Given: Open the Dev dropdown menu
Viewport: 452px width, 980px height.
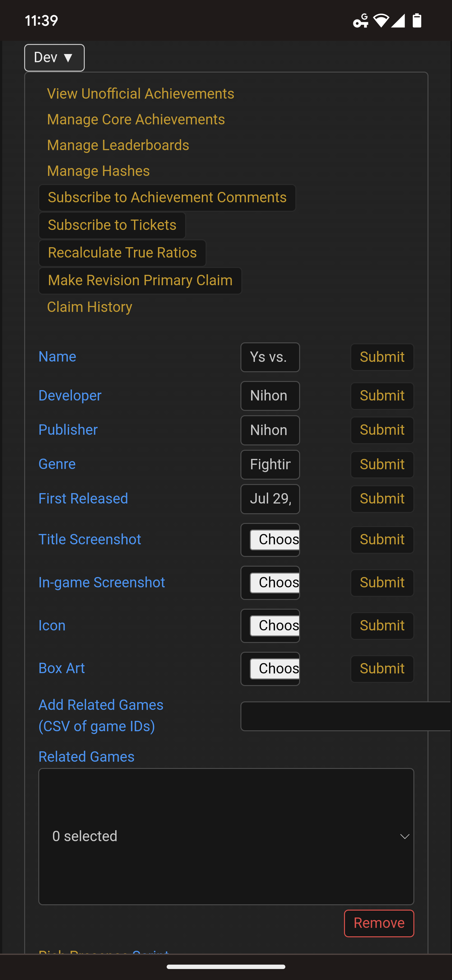Looking at the screenshot, I should click(54, 58).
